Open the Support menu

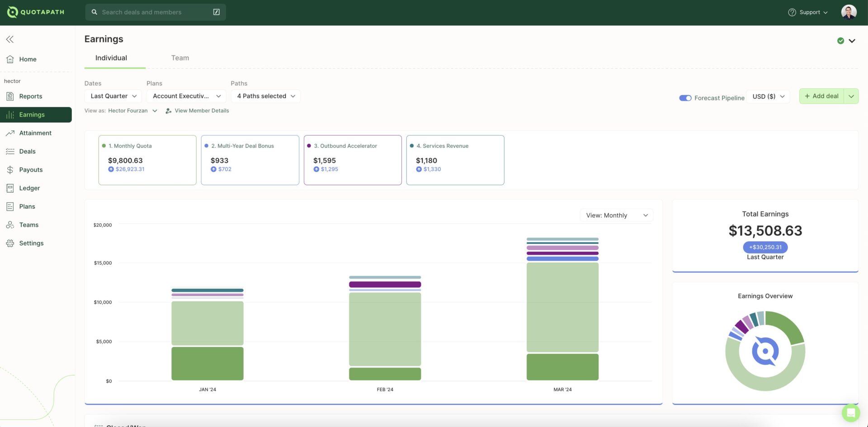click(x=809, y=12)
